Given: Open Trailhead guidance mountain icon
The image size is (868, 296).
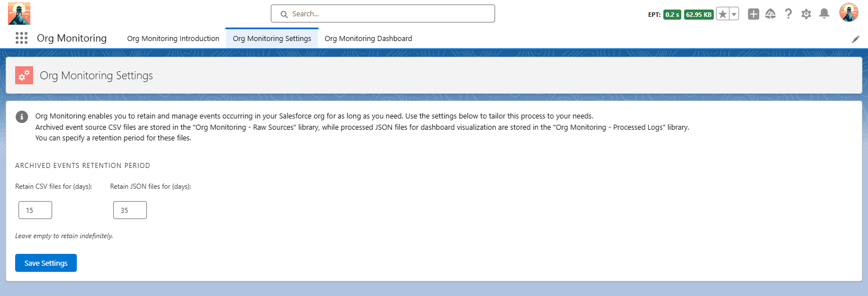Looking at the screenshot, I should tap(770, 14).
